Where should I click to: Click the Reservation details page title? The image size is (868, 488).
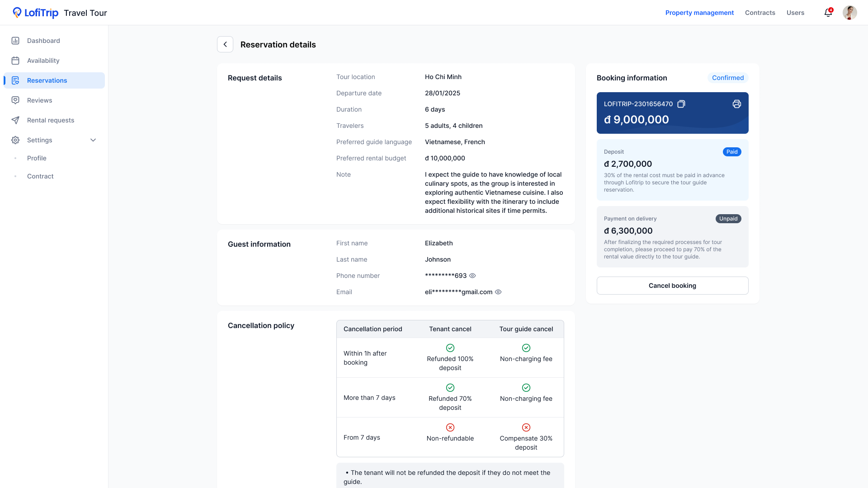coord(278,44)
